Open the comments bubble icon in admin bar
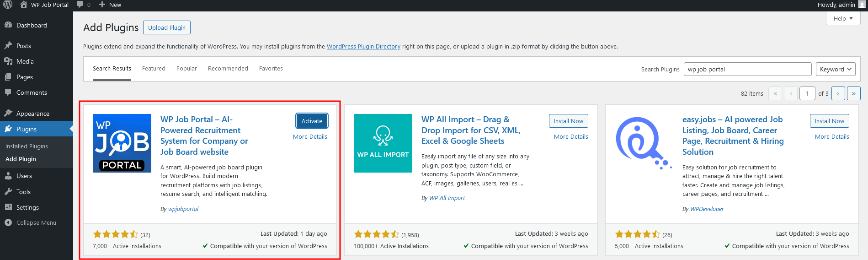Image resolution: width=868 pixels, height=260 pixels. pos(80,5)
